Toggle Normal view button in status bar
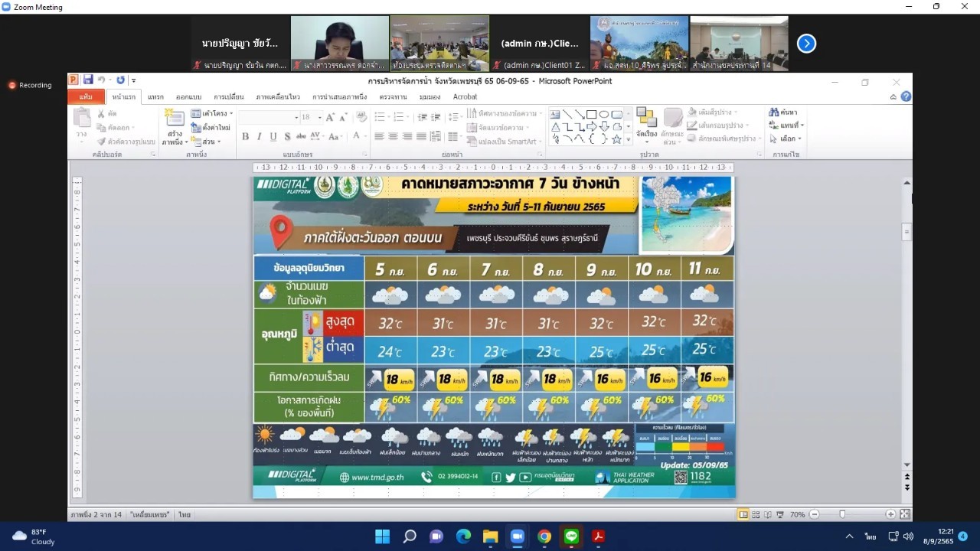This screenshot has height=551, width=980. (743, 514)
